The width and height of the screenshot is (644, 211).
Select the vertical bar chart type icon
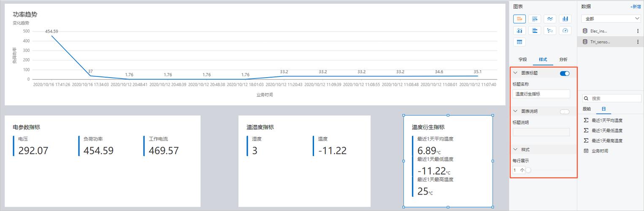(x=565, y=19)
